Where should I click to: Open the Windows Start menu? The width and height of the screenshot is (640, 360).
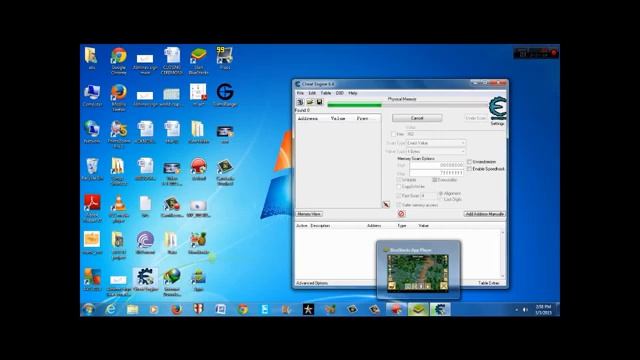(89, 309)
